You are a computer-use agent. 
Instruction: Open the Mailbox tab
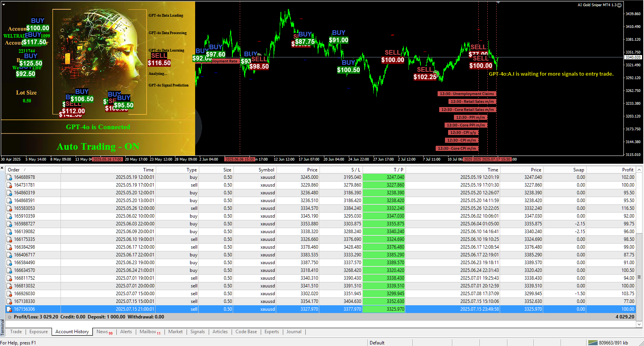coord(150,332)
